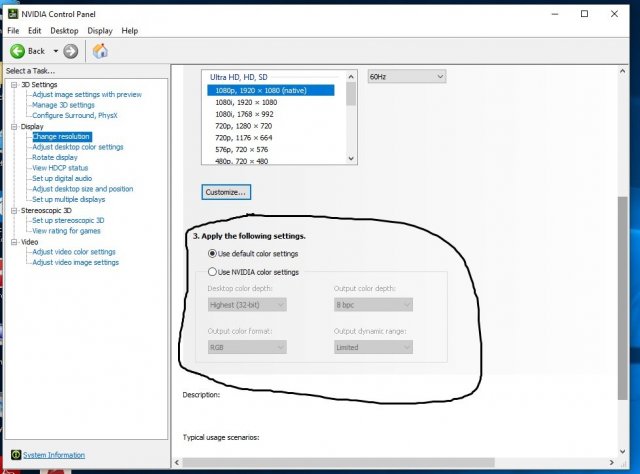Image resolution: width=640 pixels, height=474 pixels.
Task: Open Manage 3D settings page
Action: click(x=63, y=105)
